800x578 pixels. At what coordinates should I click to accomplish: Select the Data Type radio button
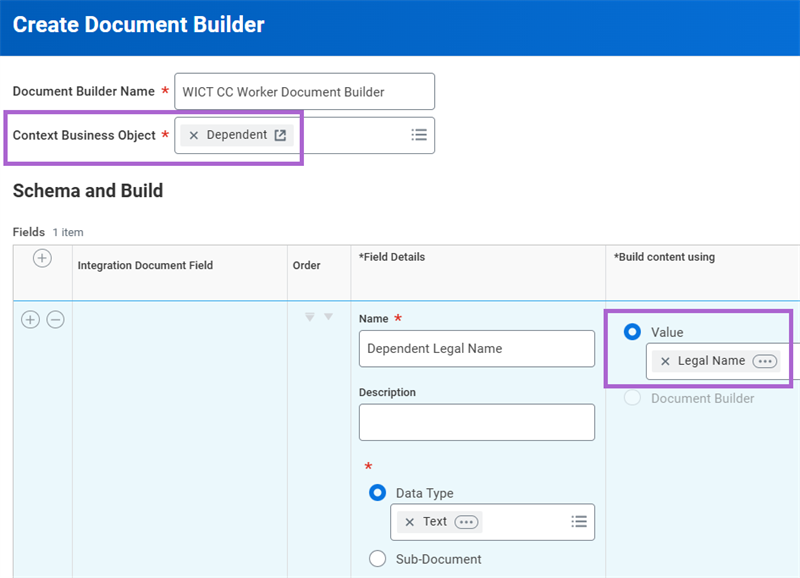coord(378,493)
